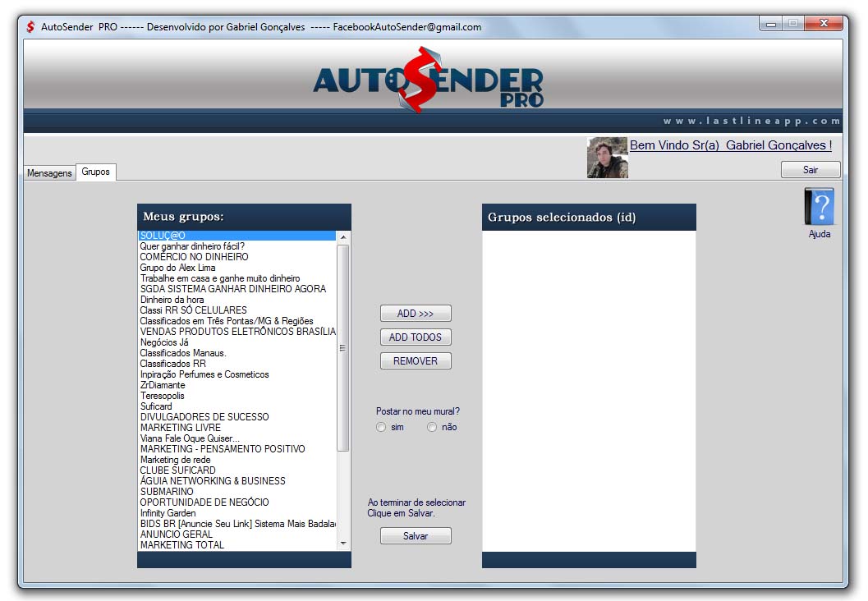
Task: Select 'Quer ganhar dinheiro fácil?' group
Action: [x=237, y=246]
